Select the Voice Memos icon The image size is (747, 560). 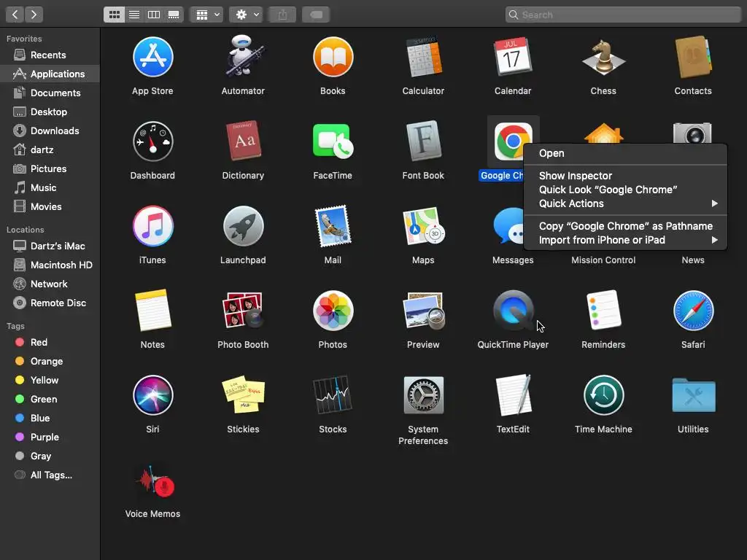tap(153, 481)
